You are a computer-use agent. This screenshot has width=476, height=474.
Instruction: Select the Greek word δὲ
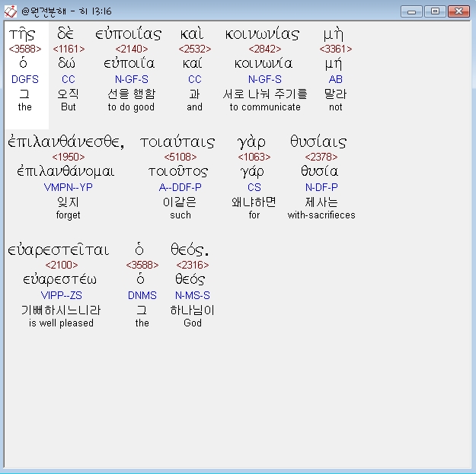click(65, 33)
